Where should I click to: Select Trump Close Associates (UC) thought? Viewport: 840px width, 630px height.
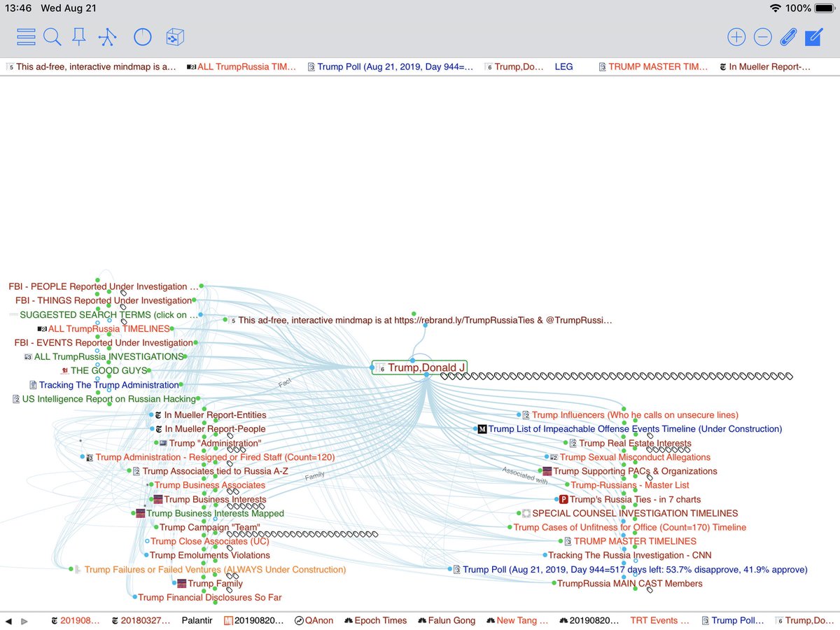(210, 541)
